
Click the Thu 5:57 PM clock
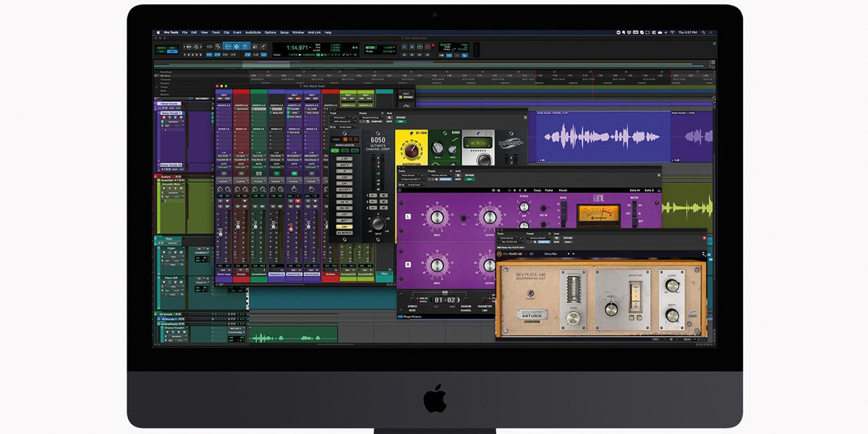click(688, 33)
